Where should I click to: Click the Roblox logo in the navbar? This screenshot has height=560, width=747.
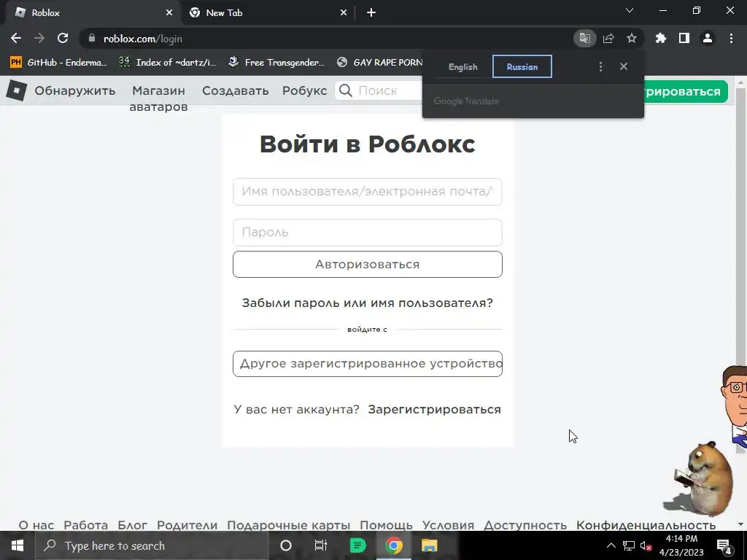tap(17, 90)
